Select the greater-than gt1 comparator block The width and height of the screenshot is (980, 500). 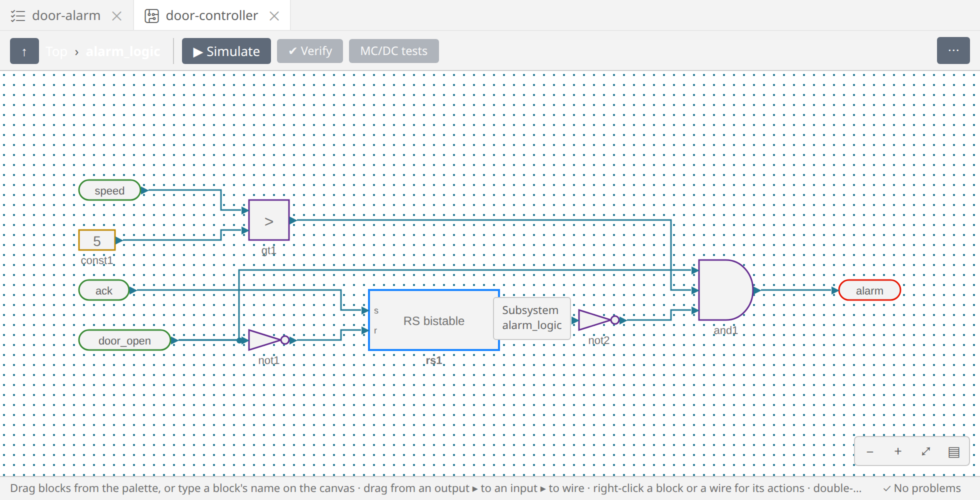[269, 220]
